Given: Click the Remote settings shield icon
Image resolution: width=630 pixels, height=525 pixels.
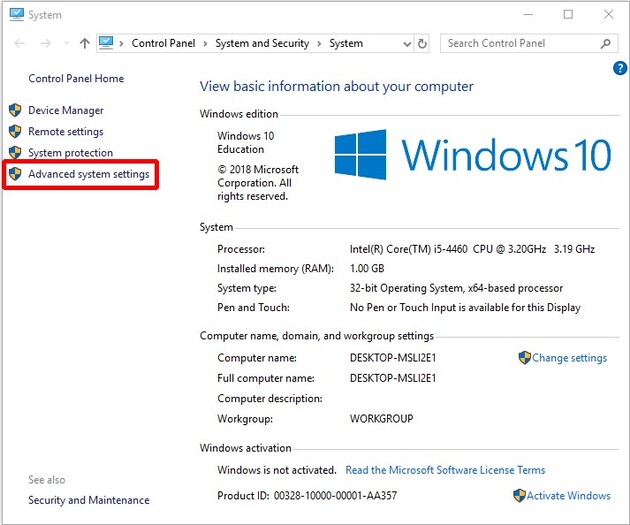Looking at the screenshot, I should 15,132.
